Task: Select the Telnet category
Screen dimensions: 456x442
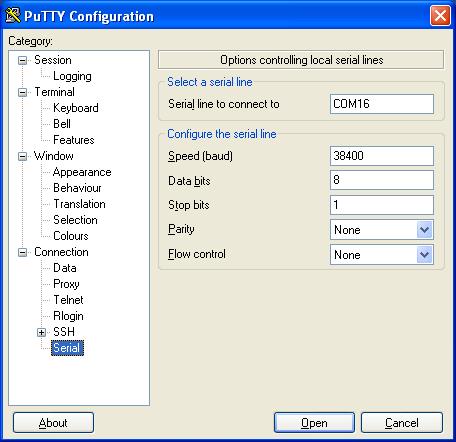Action: coord(68,300)
